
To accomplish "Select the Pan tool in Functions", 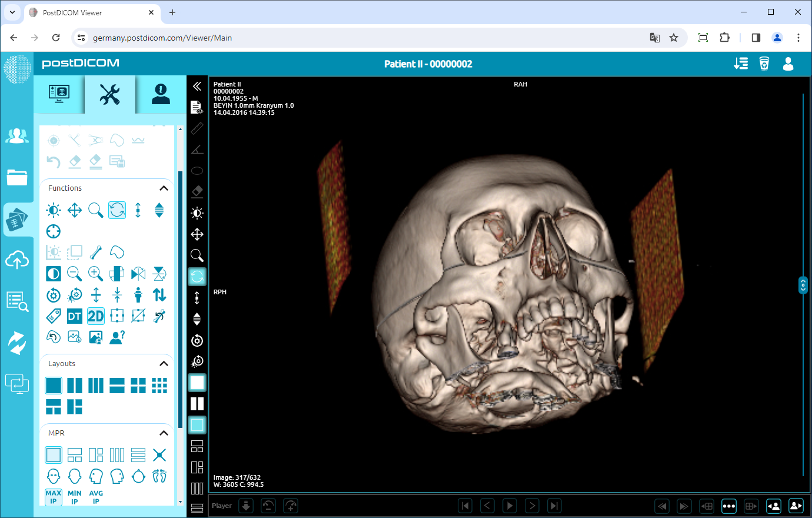I will coord(75,210).
